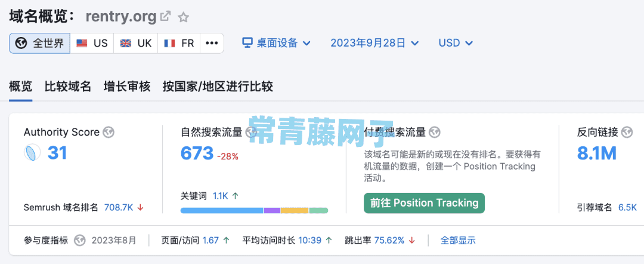The image size is (644, 264).
Task: Open the 引荐域名 value 6.5K
Action: [627, 207]
